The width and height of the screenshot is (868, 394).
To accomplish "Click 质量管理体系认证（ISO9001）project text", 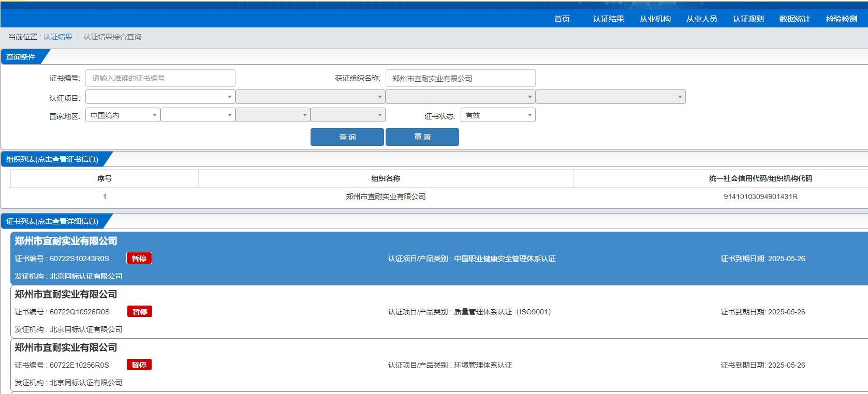I will tap(503, 312).
